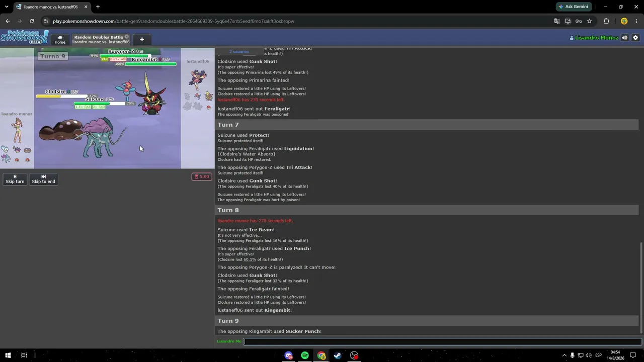Switch to Random Doubles Battle tab

pos(101,39)
